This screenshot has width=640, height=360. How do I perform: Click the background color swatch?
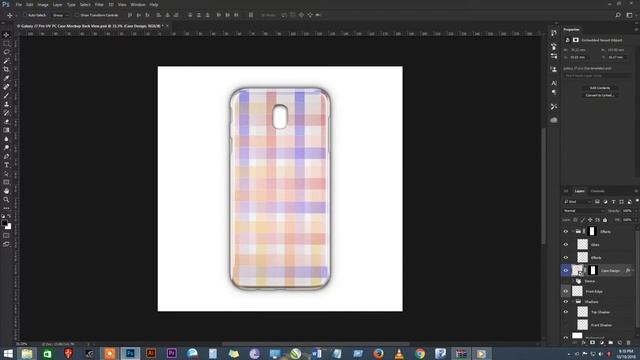click(9, 227)
